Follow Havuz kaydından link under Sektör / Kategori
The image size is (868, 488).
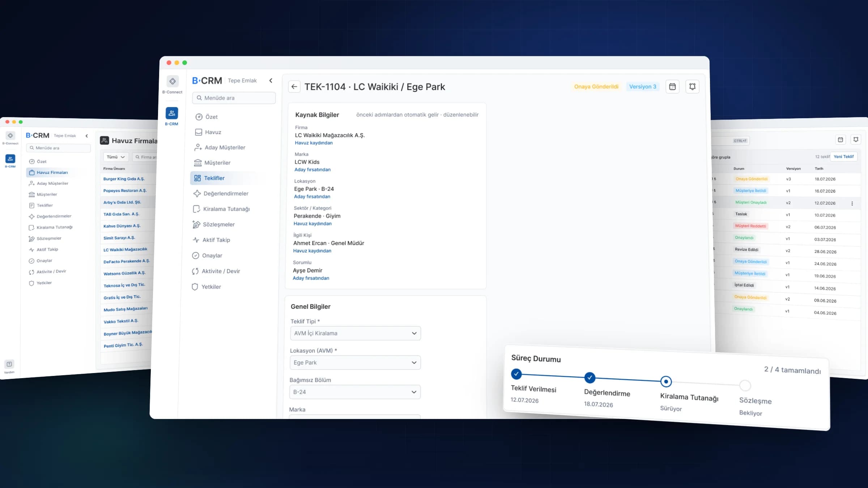[x=312, y=224]
